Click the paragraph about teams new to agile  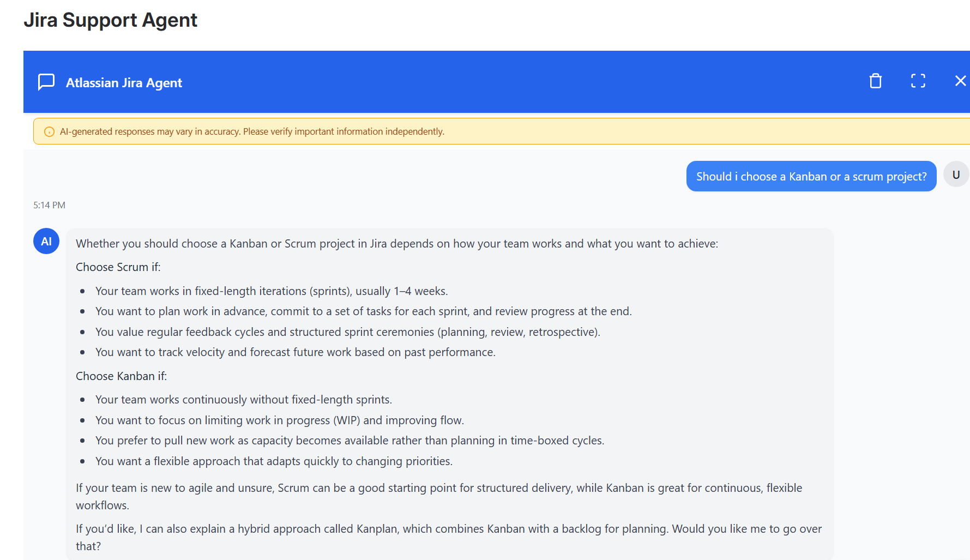click(x=438, y=496)
